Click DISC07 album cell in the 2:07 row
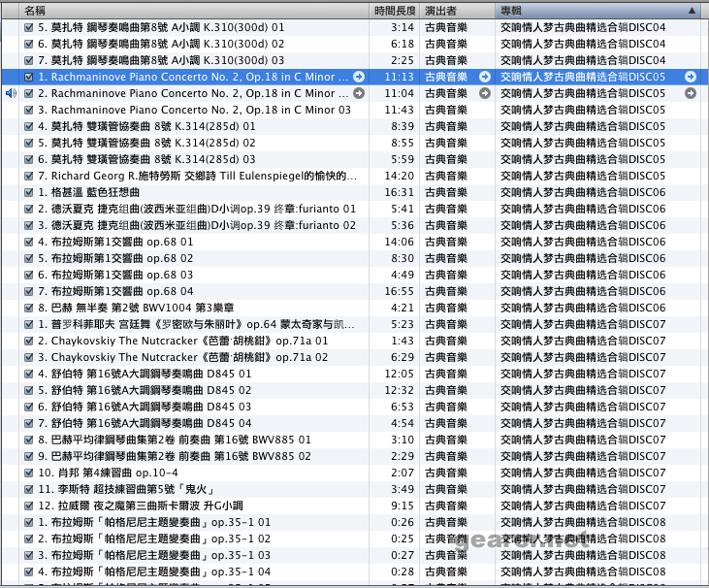The image size is (709, 588). (x=583, y=473)
